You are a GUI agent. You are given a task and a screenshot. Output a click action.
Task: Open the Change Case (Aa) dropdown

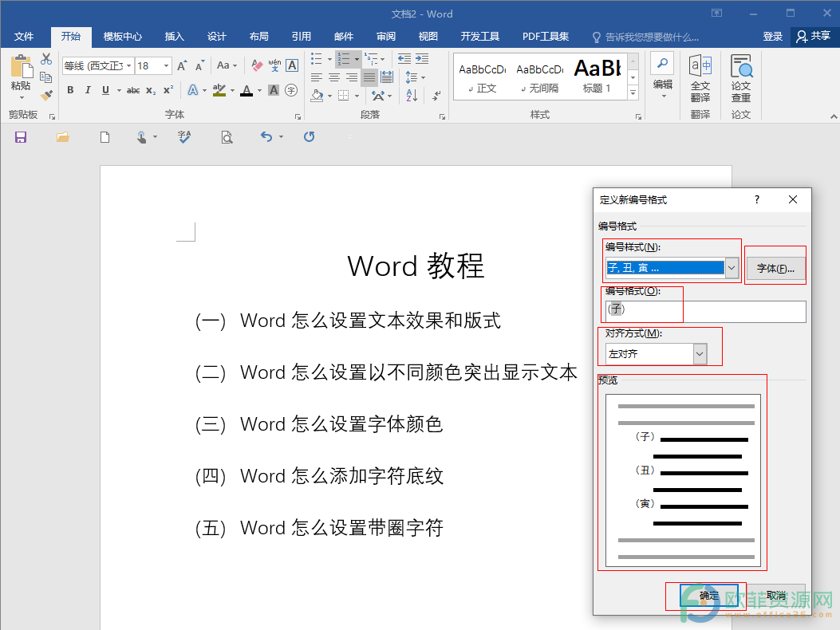point(227,65)
